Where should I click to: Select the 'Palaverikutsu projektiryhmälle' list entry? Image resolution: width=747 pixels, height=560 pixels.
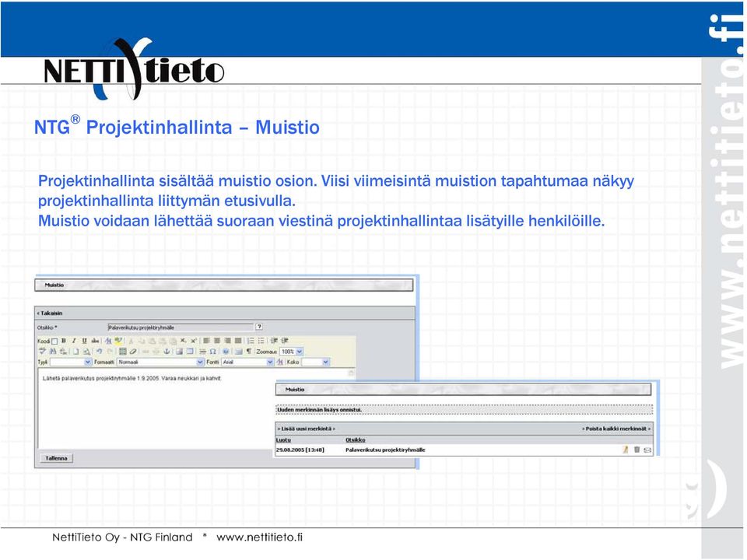click(385, 450)
